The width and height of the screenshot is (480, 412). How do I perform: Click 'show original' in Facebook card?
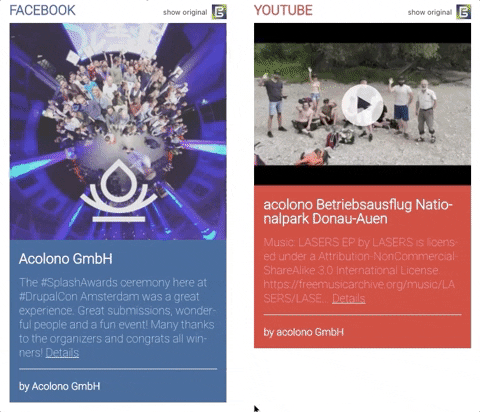click(185, 12)
